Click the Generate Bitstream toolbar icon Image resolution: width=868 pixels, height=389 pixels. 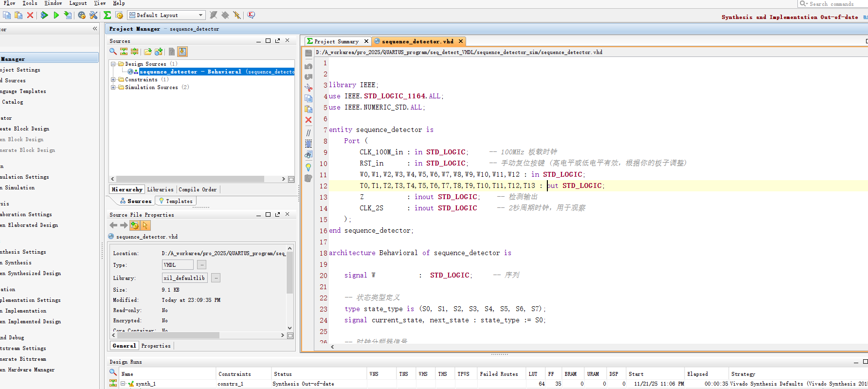[x=68, y=15]
